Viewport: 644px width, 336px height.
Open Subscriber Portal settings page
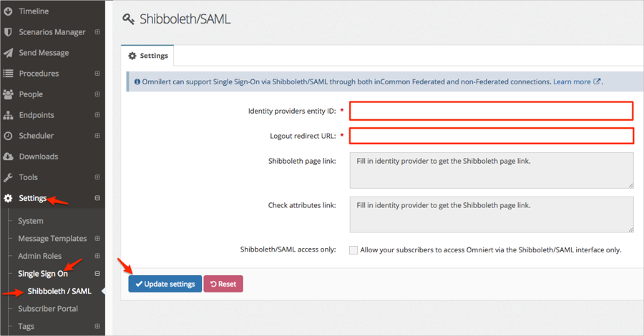(48, 309)
